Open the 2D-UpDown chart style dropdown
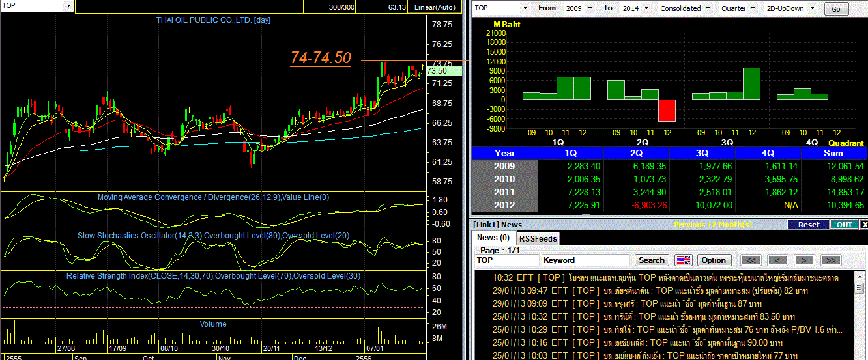The image size is (868, 360). pyautogui.click(x=811, y=8)
